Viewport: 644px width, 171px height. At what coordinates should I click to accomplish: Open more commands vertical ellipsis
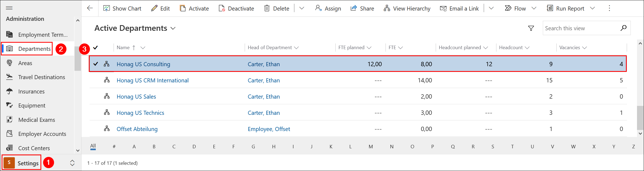609,8
